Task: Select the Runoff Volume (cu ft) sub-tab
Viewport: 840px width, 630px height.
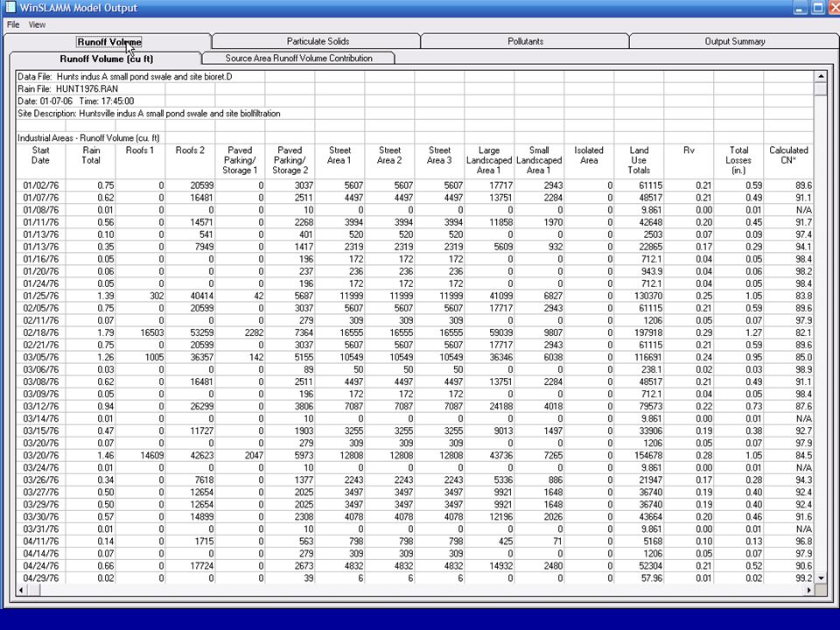Action: coord(106,59)
